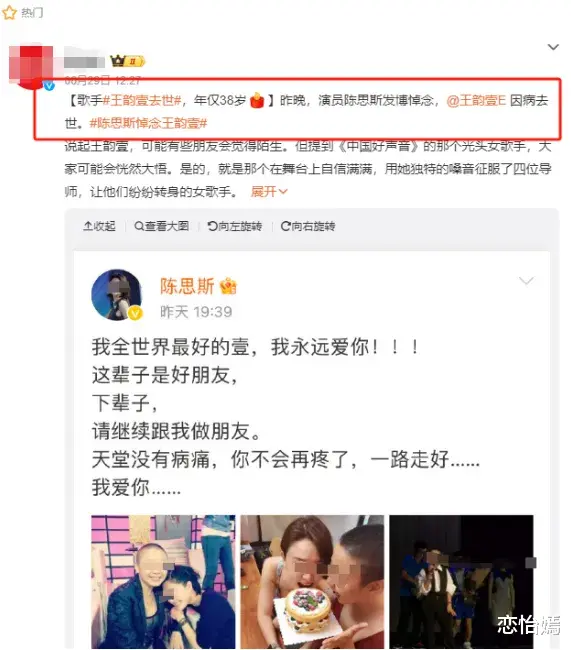
Task: Open hashtag #王韵壹去世#
Action: 142,100
